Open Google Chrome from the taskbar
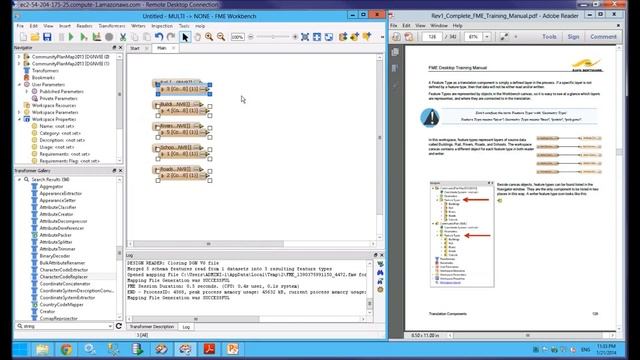 click(x=67, y=349)
